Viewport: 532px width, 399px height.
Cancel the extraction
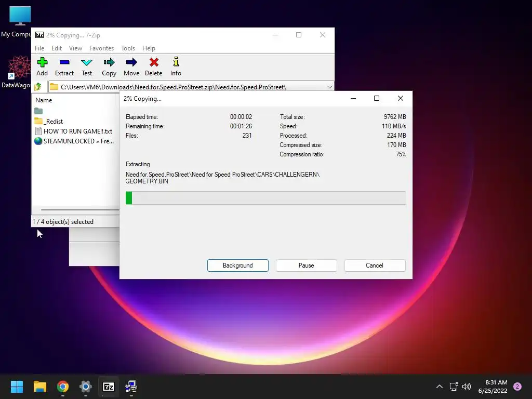[x=375, y=265]
